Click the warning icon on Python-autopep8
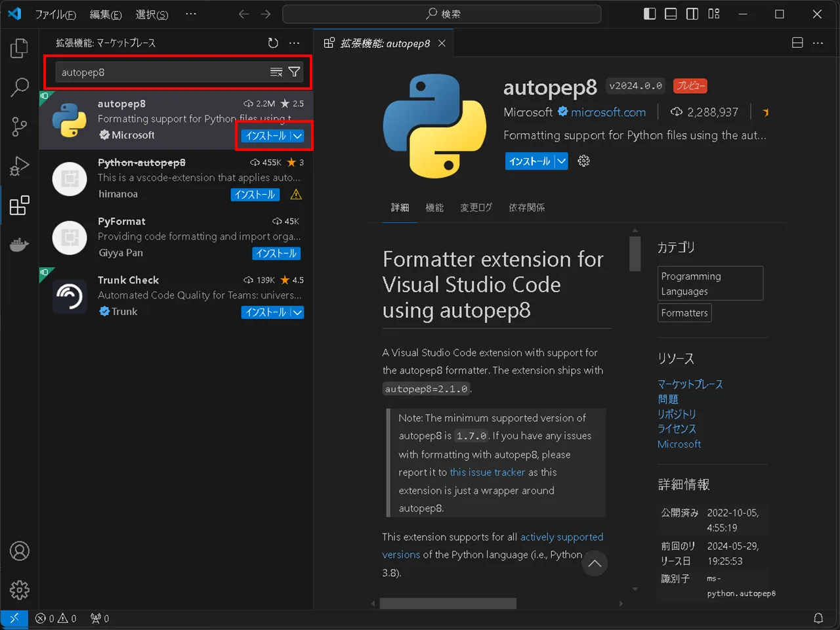840x630 pixels. tap(296, 194)
